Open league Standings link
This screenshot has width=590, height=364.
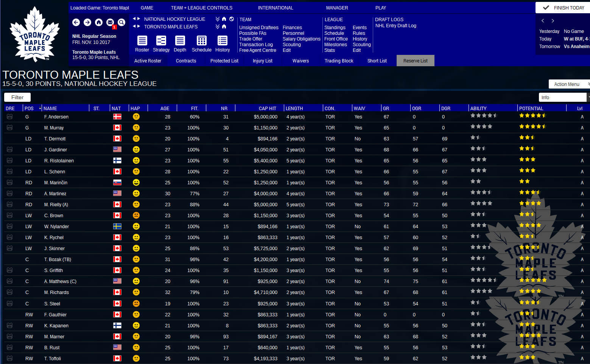[x=335, y=28]
